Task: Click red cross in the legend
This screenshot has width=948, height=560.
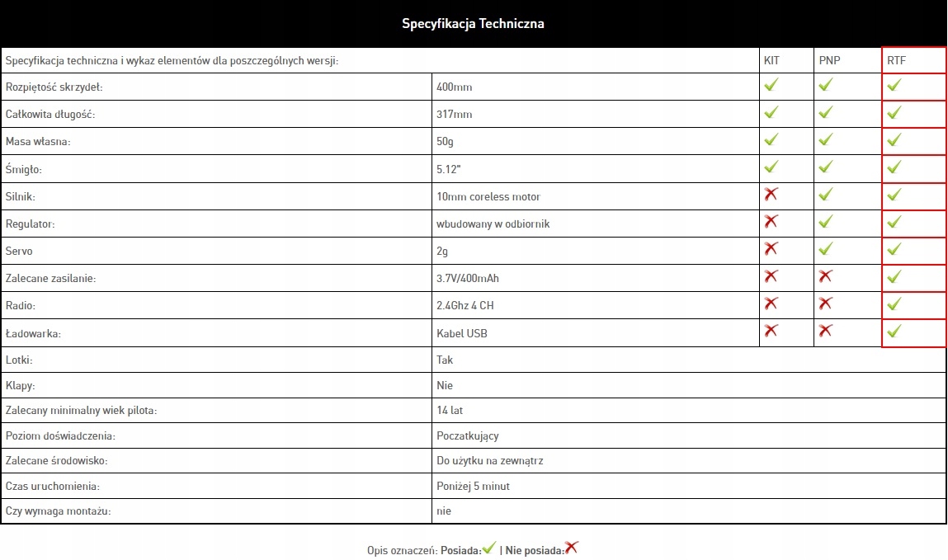Action: 572,548
